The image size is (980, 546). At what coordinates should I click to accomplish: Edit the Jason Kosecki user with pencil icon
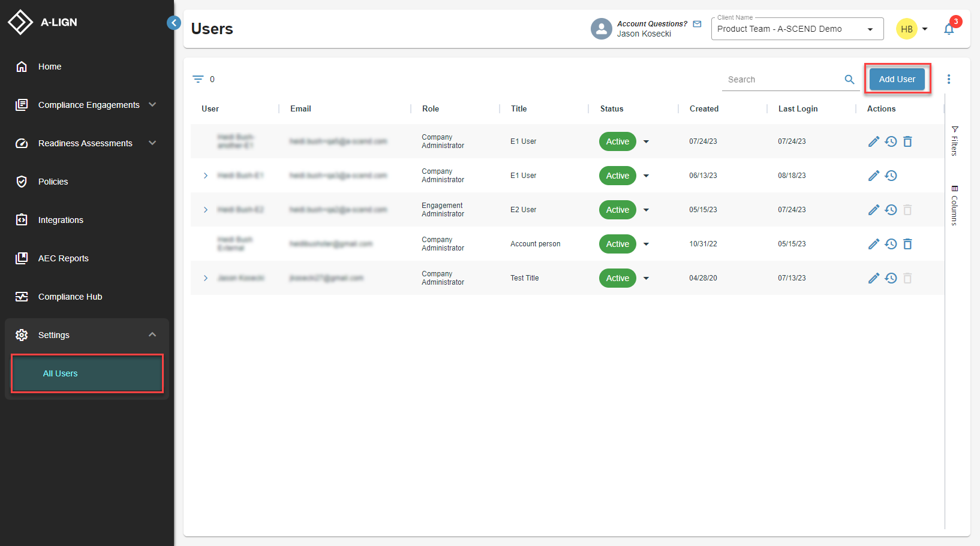point(874,277)
